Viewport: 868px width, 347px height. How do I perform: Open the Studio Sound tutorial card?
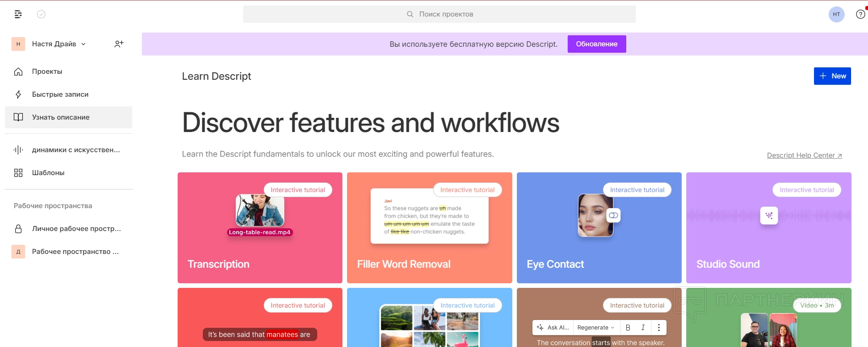[769, 228]
